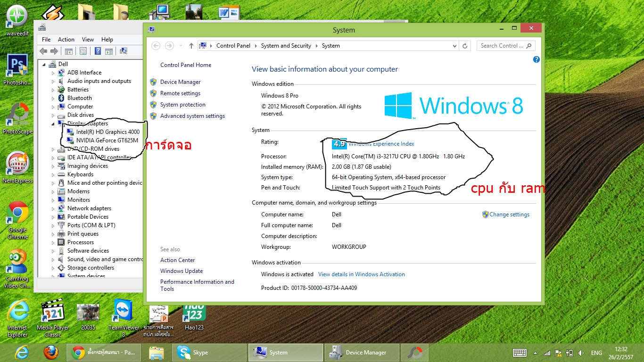Select the Media Player Classic desktop icon
This screenshot has height=362, width=644.
click(x=53, y=319)
